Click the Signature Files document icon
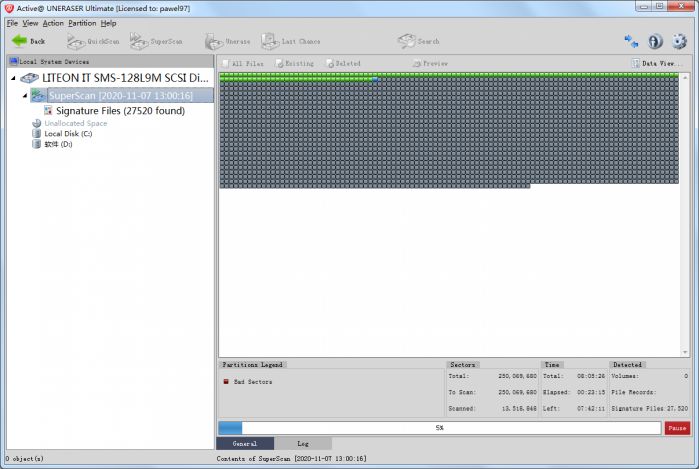This screenshot has width=699, height=469. 48,111
